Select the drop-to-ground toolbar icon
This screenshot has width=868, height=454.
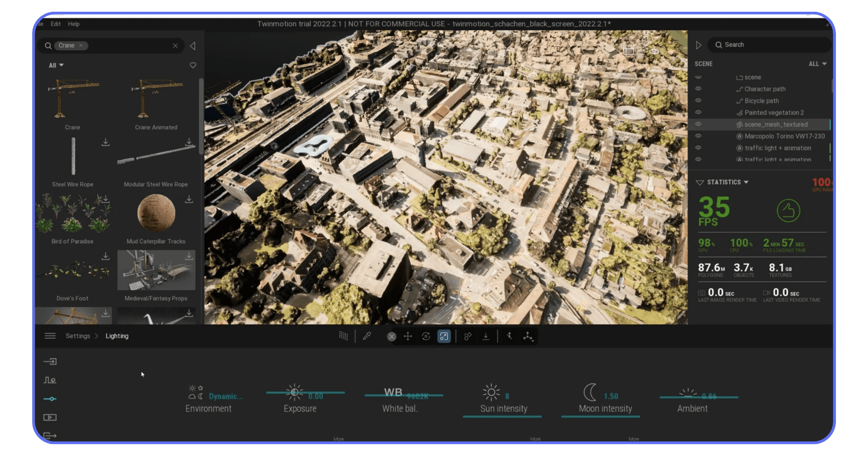click(486, 336)
